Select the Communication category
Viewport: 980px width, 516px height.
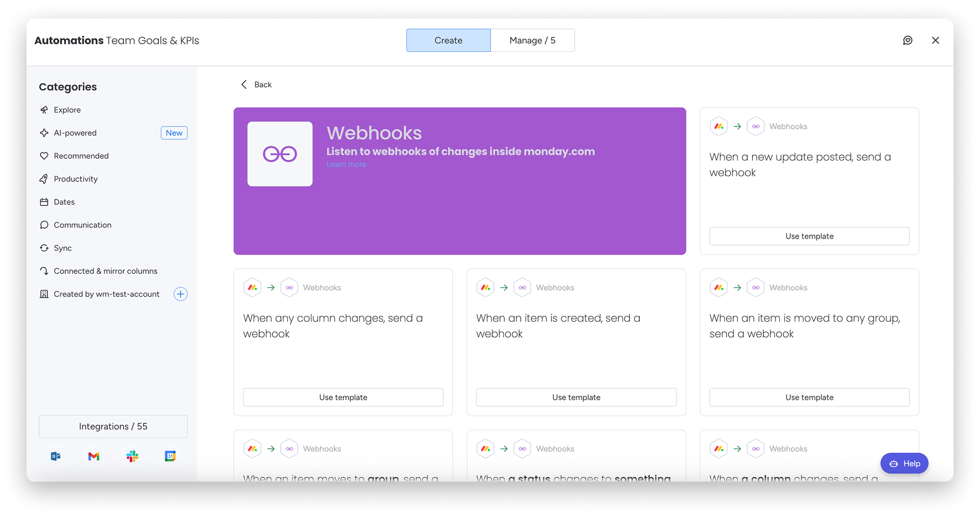coord(82,225)
